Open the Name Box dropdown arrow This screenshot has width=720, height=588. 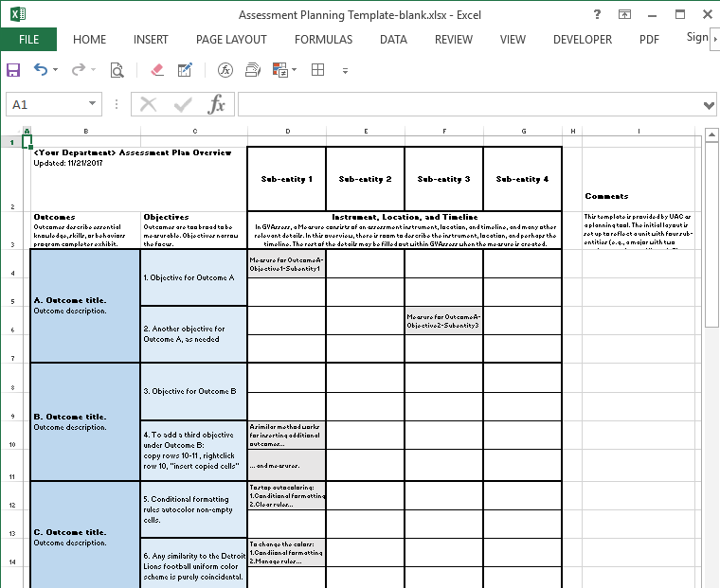pyautogui.click(x=93, y=105)
